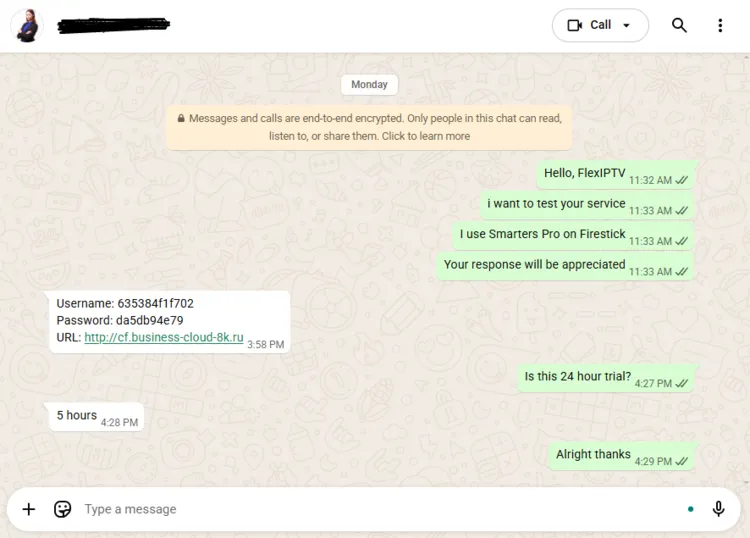Select the Hello, FlexIPTV message bubble
Screen dimensions: 750x538
click(615, 175)
